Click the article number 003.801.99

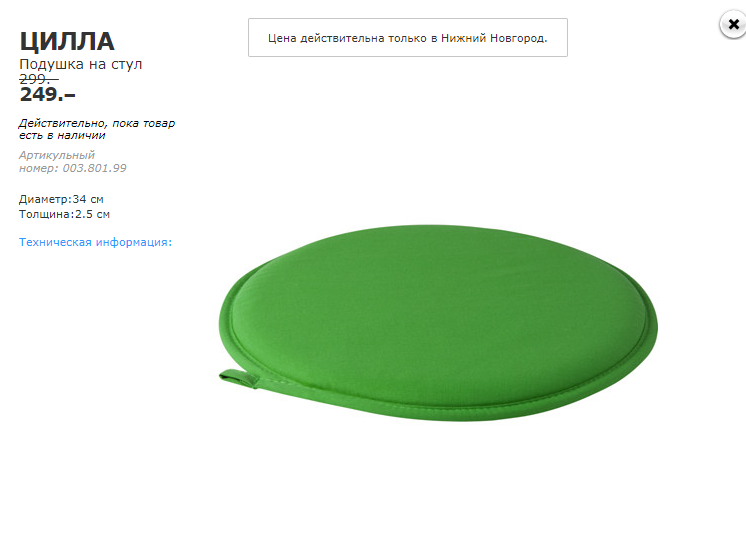point(94,168)
